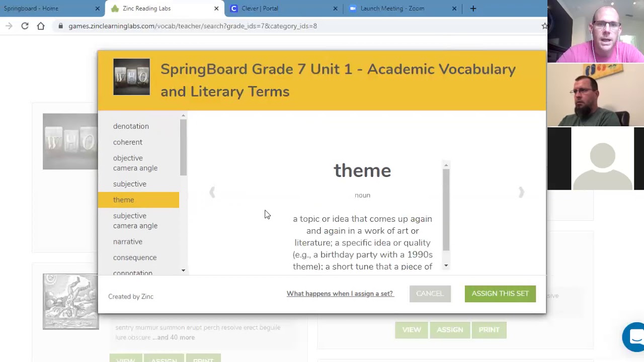Image resolution: width=644 pixels, height=362 pixels.
Task: Click the background ASSIGN button next to PRINT, right card
Action: (450, 330)
